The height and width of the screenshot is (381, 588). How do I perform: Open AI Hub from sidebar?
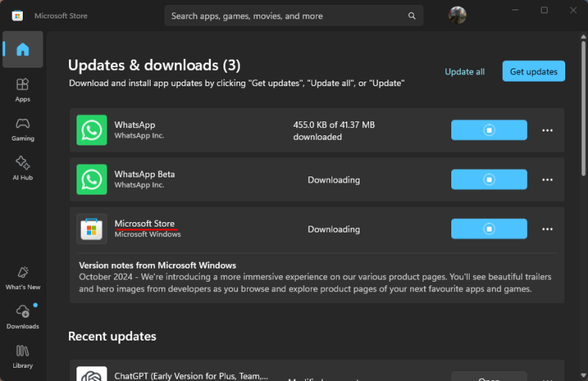click(x=23, y=168)
